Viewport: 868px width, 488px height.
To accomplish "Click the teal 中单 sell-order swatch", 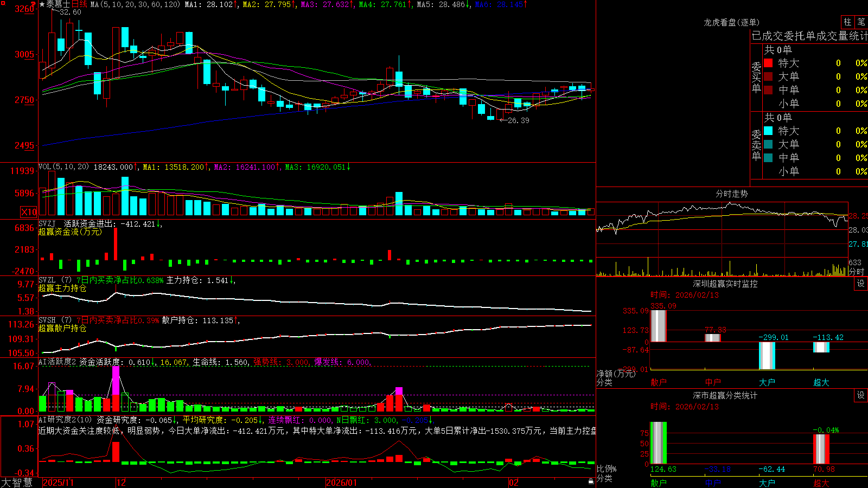I will [x=768, y=157].
